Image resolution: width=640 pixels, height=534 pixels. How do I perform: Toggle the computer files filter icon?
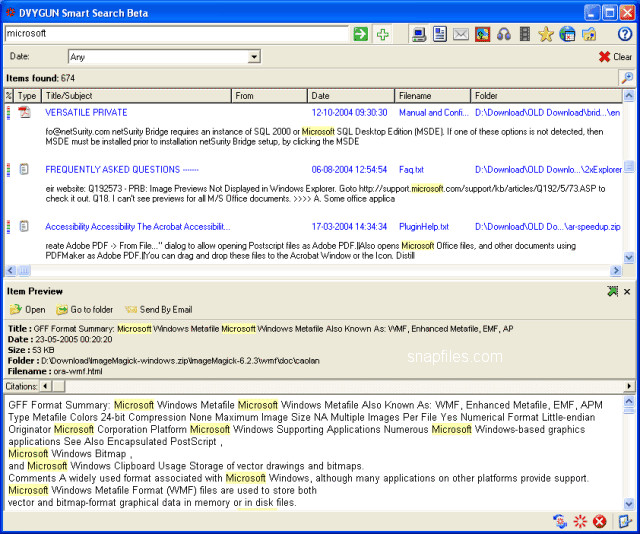419,34
